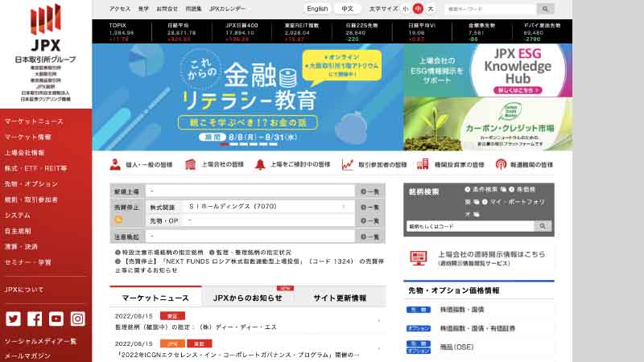644x362 pixels.
Task: Click the carousel indicator dots under banner
Action: coord(247,145)
